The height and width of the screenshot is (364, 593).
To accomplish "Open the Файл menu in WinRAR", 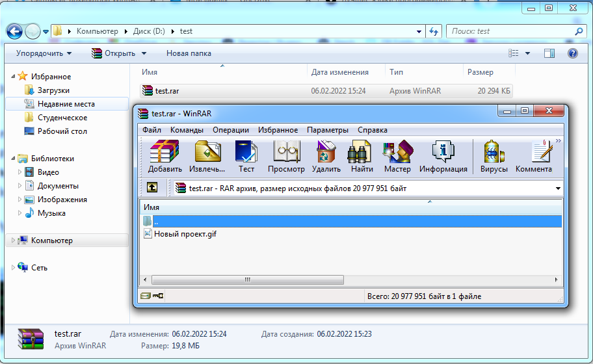I will click(x=152, y=130).
